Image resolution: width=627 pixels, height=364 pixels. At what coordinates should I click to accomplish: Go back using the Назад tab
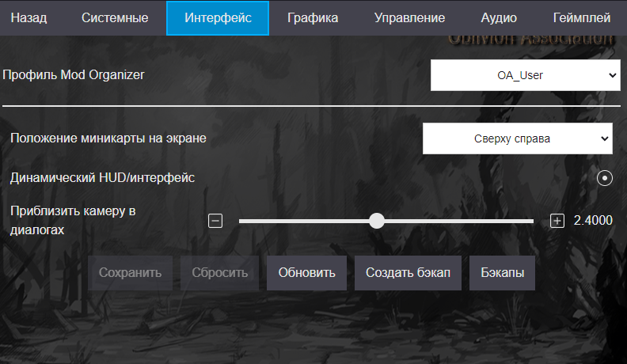(x=28, y=17)
